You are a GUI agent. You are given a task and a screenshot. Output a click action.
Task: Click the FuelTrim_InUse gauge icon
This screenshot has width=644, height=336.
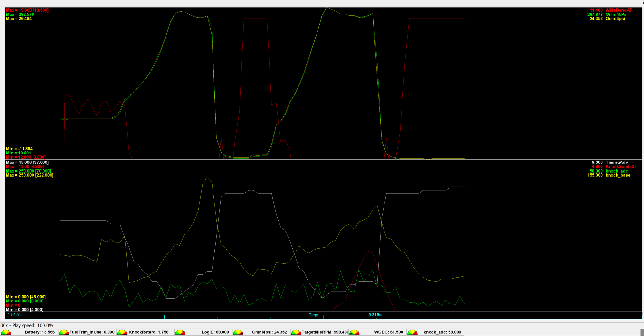(64, 332)
